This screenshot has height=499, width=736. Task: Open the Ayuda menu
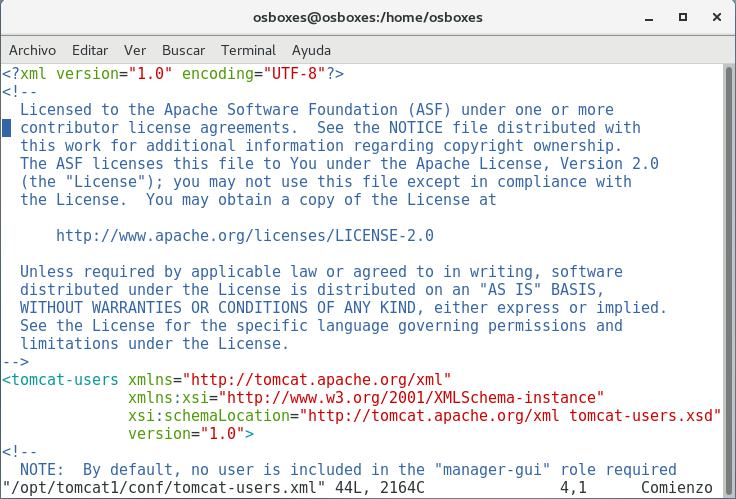coord(312,50)
